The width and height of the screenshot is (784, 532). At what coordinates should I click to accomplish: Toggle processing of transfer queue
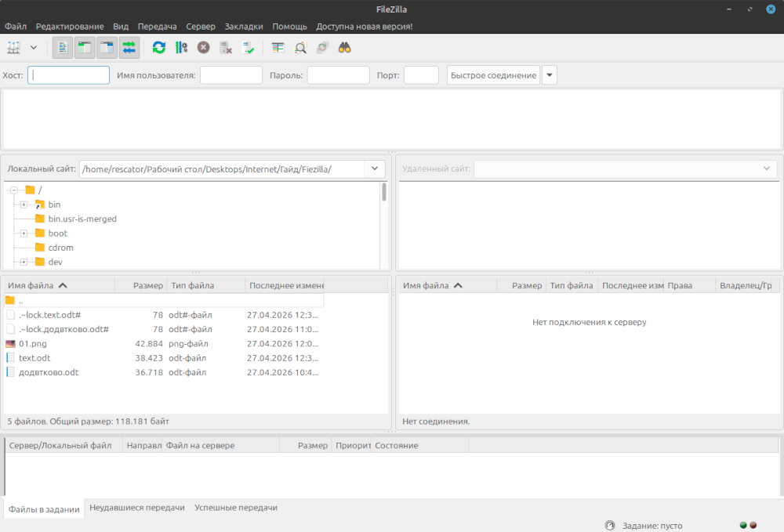pyautogui.click(x=181, y=48)
